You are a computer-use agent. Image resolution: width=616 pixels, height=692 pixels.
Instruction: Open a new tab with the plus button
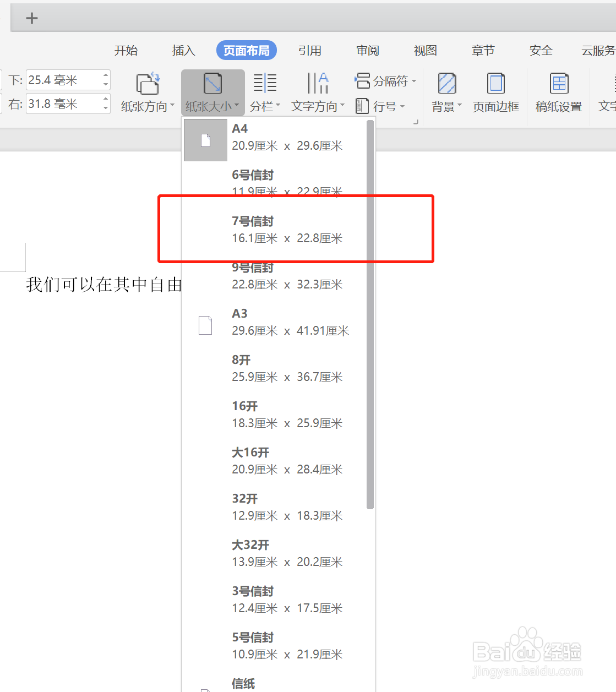click(32, 18)
